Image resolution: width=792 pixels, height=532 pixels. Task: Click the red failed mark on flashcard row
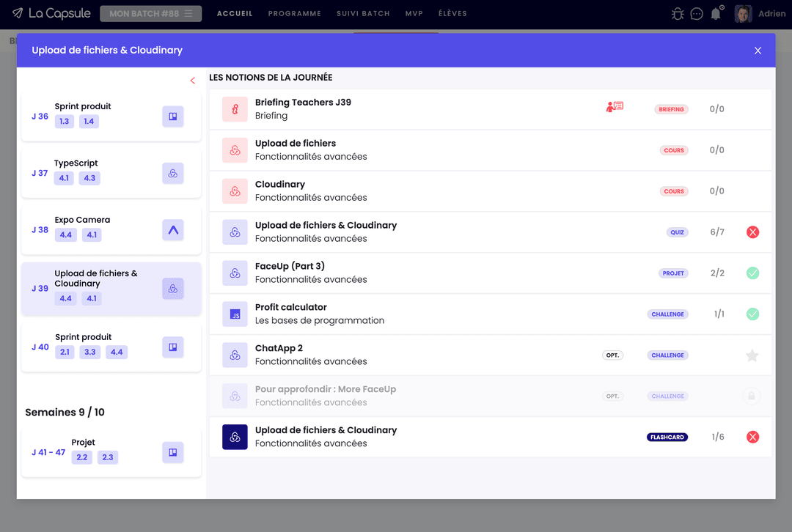tap(752, 437)
